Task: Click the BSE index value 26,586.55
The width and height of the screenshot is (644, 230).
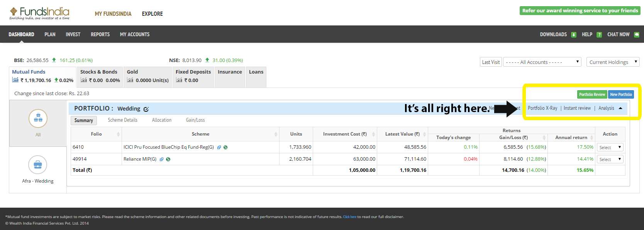Action: tap(37, 60)
